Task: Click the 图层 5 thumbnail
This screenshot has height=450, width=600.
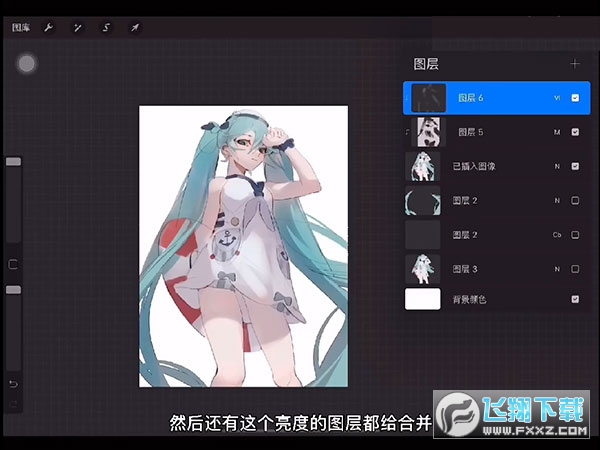Action: pyautogui.click(x=429, y=132)
